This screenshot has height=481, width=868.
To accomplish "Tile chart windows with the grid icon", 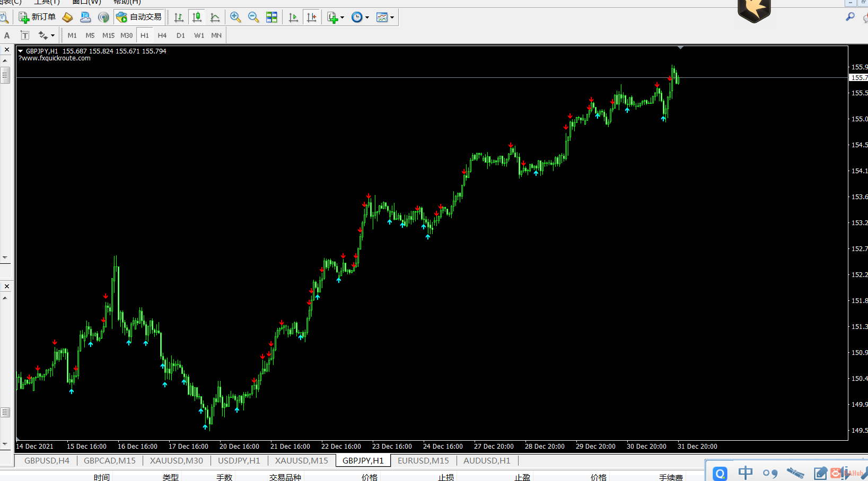I will (271, 17).
